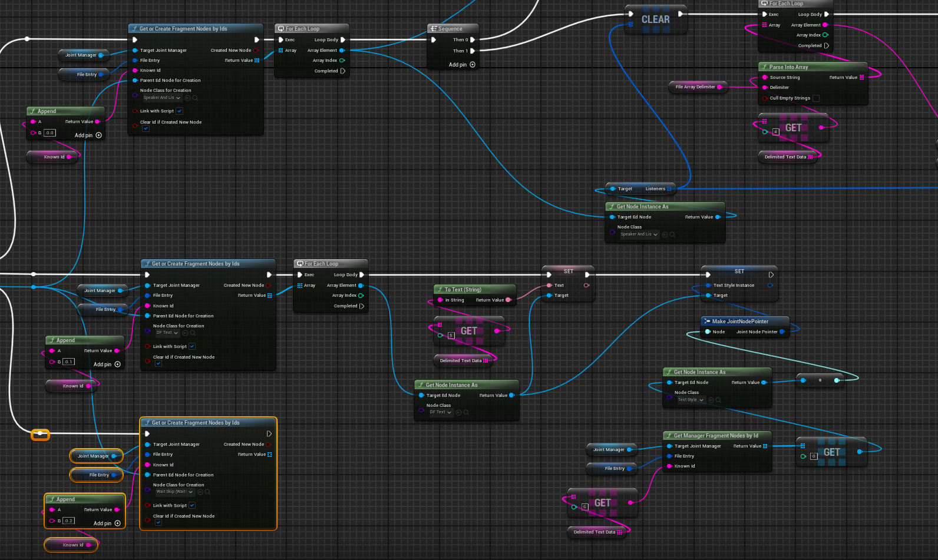The image size is (938, 560).
Task: Click the File Array Delimiter variable node
Action: tap(695, 87)
